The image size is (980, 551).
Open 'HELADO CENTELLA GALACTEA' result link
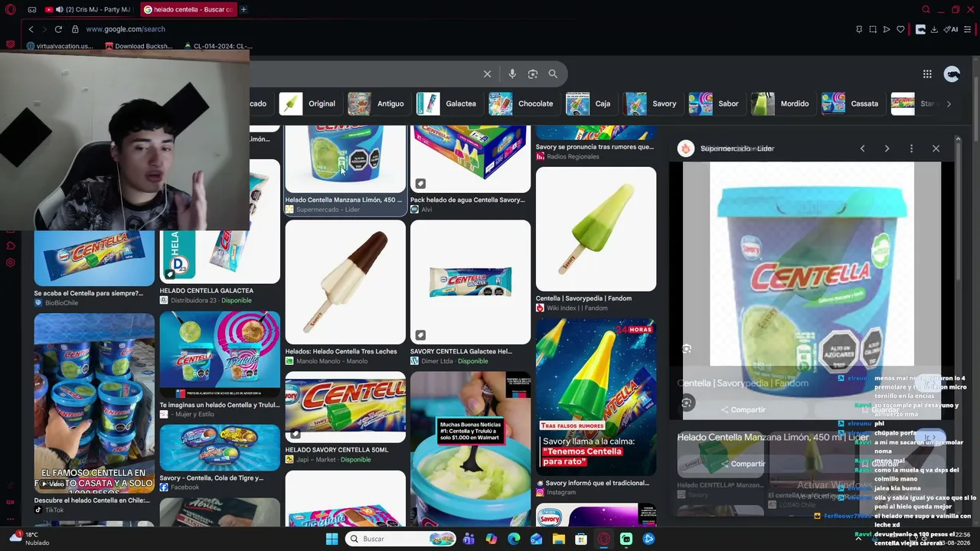click(x=207, y=291)
